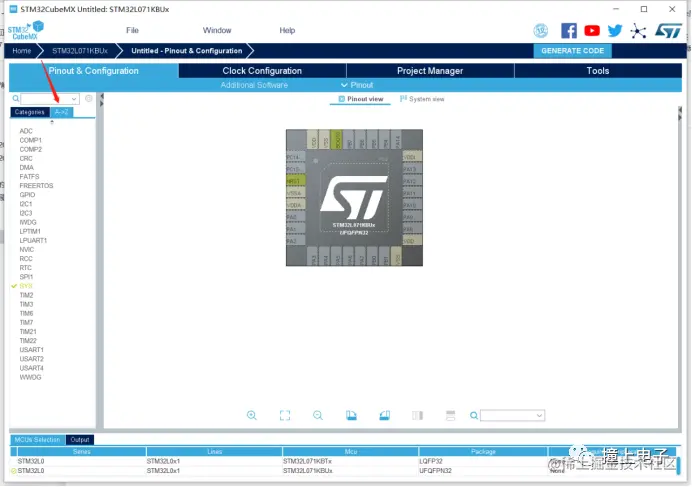Open the Help menu
Screen dimensions: 692x487
point(287,30)
